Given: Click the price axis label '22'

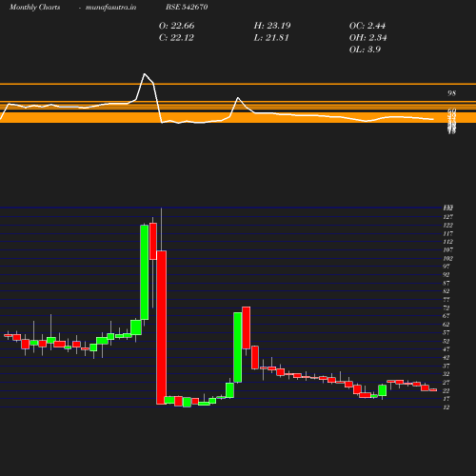Looking at the screenshot, I should [446, 390].
